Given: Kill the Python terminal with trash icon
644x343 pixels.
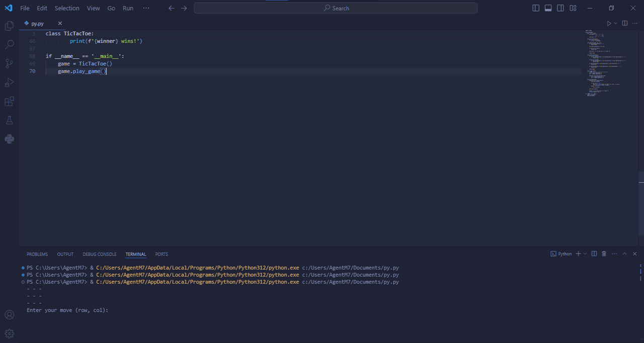Looking at the screenshot, I should pyautogui.click(x=604, y=254).
